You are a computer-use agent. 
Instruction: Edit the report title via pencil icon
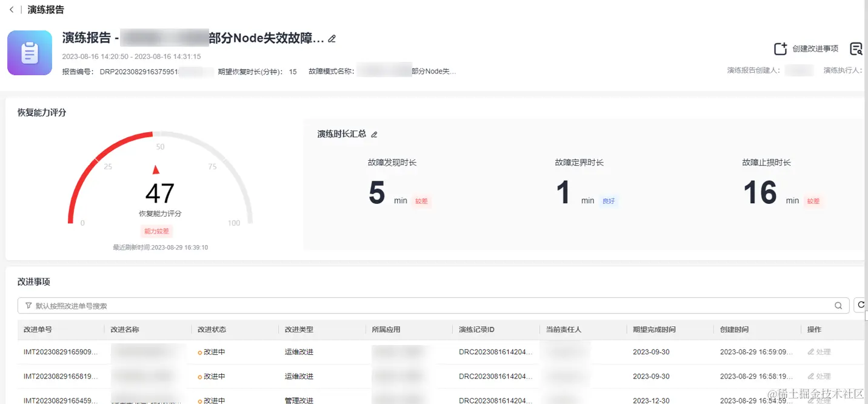[332, 39]
